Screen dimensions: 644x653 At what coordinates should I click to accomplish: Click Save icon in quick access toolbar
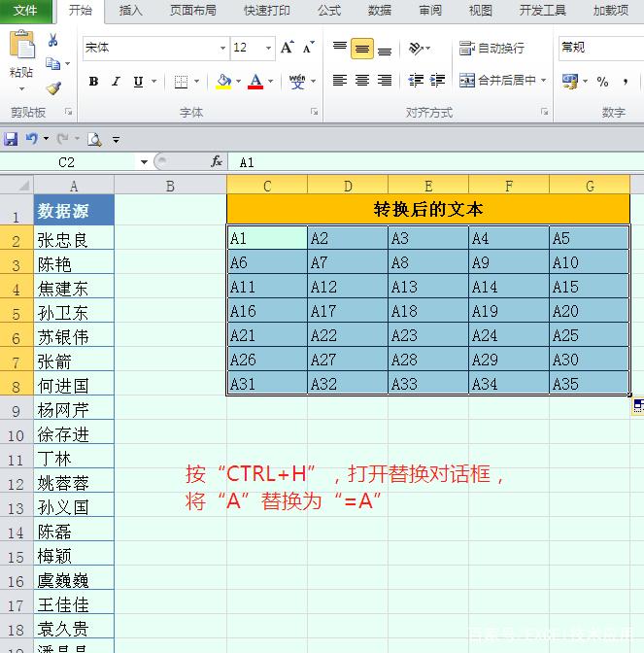coord(11,139)
